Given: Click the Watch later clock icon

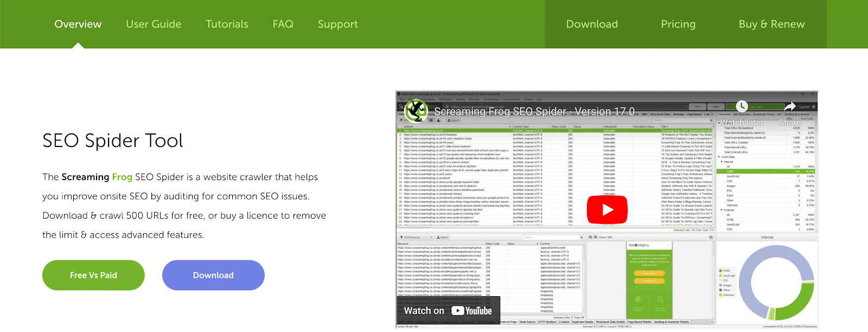Looking at the screenshot, I should tap(742, 106).
